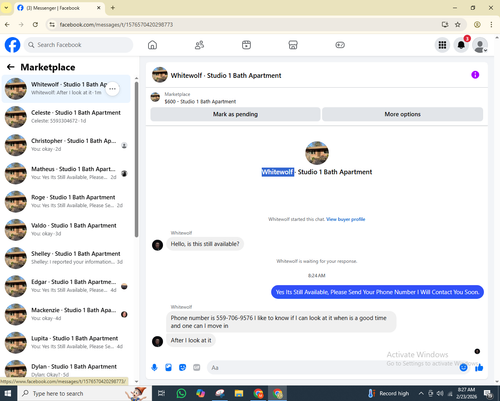Open the three-dot options for Whitewolf chat
Viewport: 500px width, 401px height.
(x=112, y=89)
